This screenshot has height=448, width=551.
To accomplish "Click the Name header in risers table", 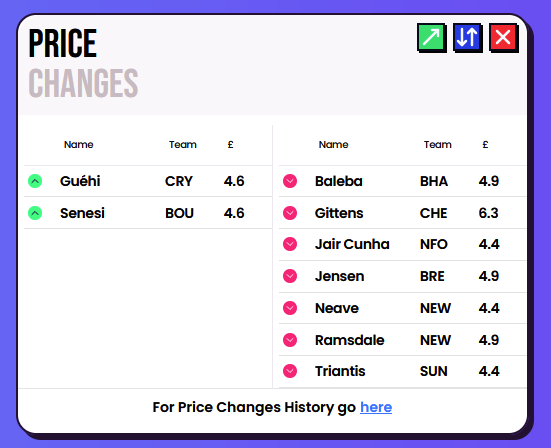I will pyautogui.click(x=79, y=145).
